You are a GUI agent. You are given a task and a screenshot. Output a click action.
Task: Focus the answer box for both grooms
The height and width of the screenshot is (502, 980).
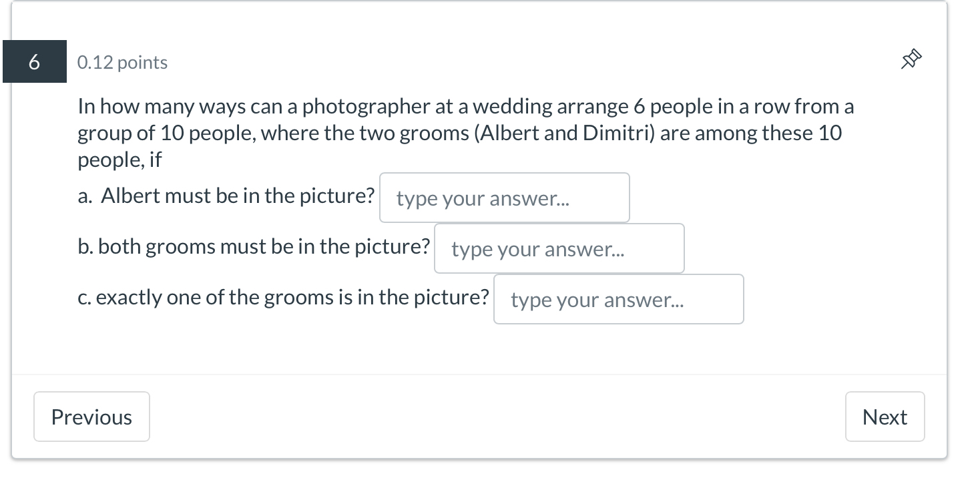click(559, 249)
